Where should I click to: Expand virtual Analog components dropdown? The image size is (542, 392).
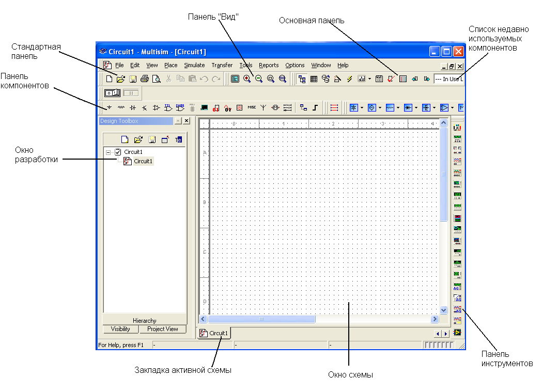pos(452,108)
